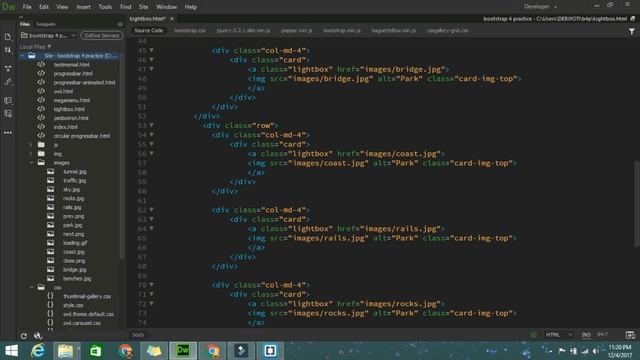Open the File menu
The width and height of the screenshot is (640, 360).
tap(27, 7)
